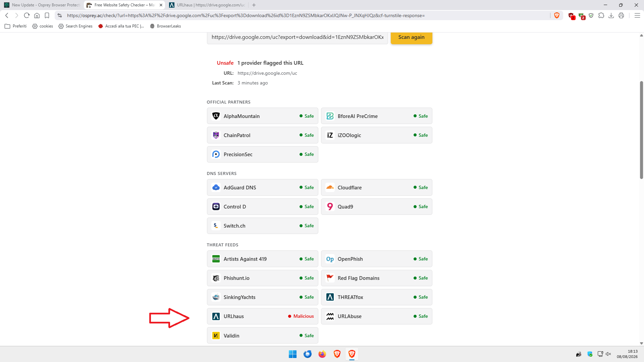The image size is (644, 362).
Task: Bookmark this page via toolbar bookmark icon
Action: coord(47,15)
